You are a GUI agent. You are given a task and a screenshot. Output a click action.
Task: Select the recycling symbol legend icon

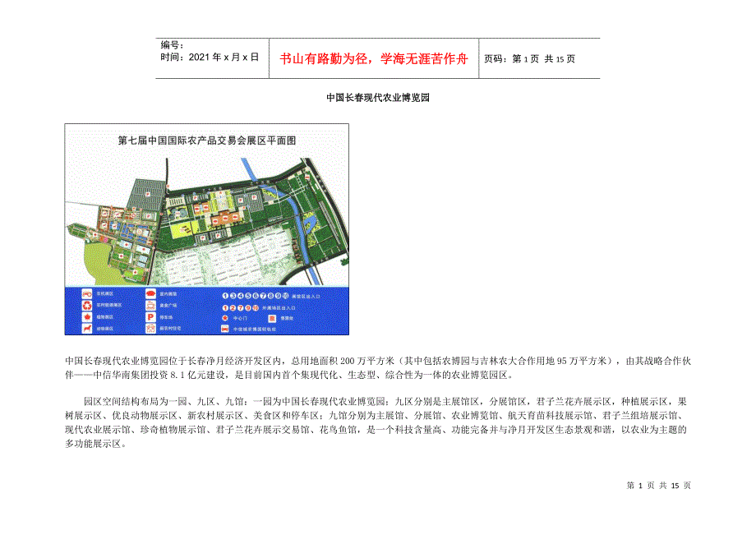tap(85, 304)
